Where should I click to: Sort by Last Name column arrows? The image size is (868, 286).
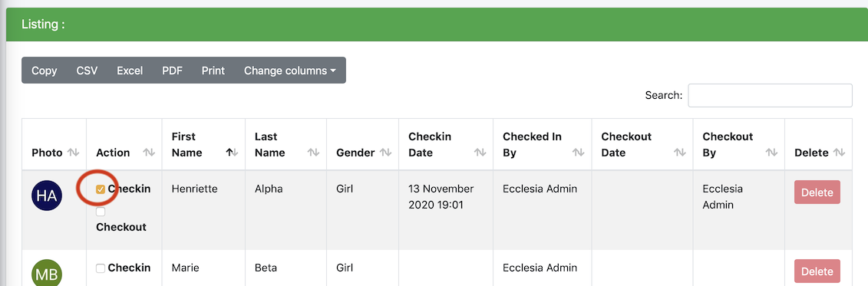[313, 153]
